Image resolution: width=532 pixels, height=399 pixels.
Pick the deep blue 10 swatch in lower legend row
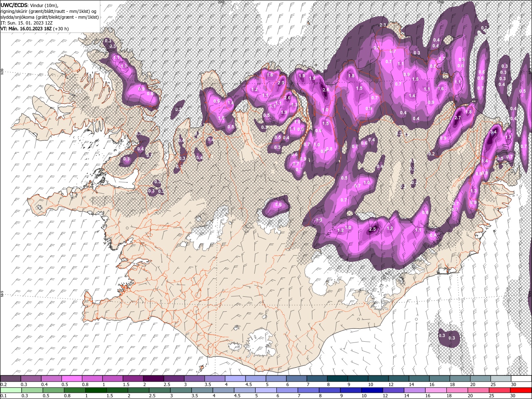click(x=372, y=390)
